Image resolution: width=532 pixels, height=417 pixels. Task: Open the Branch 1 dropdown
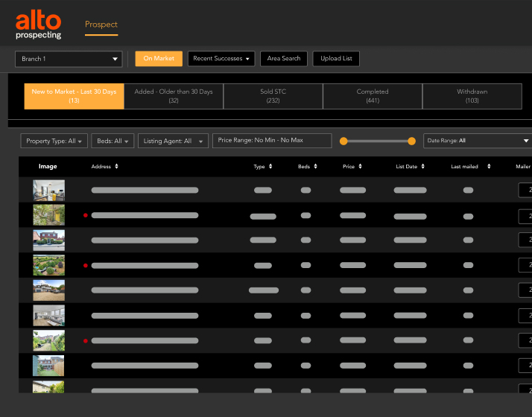pos(69,59)
